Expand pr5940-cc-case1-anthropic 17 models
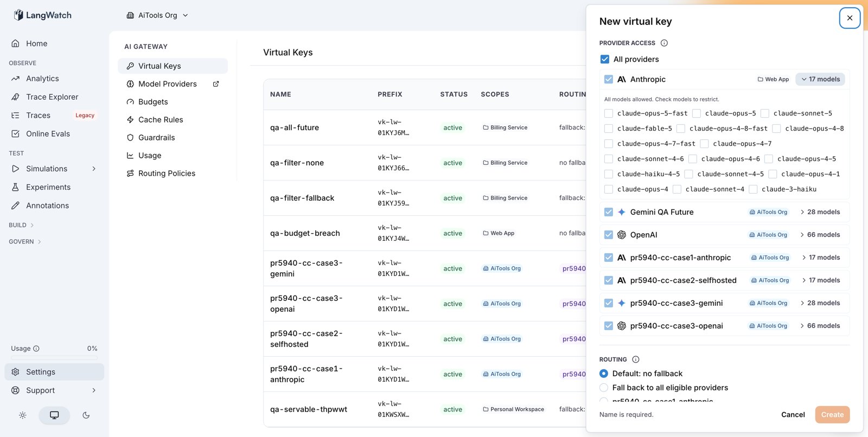 pyautogui.click(x=821, y=258)
